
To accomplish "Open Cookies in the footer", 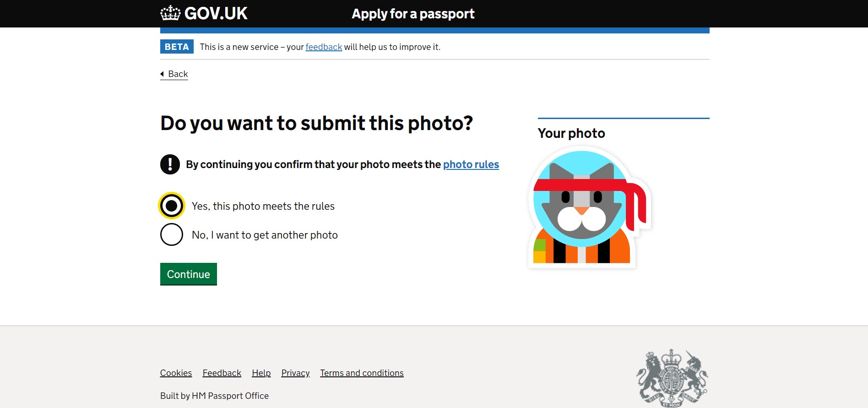I will click(176, 373).
